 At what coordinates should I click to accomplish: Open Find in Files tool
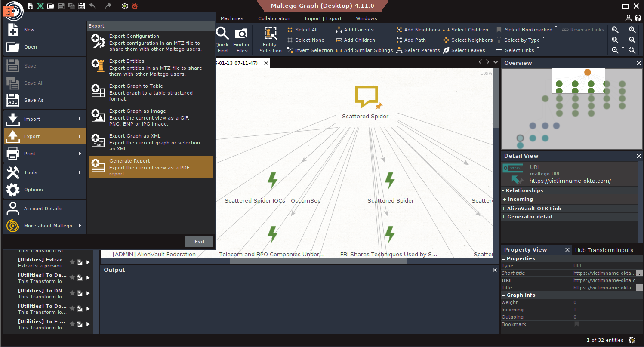(x=241, y=34)
